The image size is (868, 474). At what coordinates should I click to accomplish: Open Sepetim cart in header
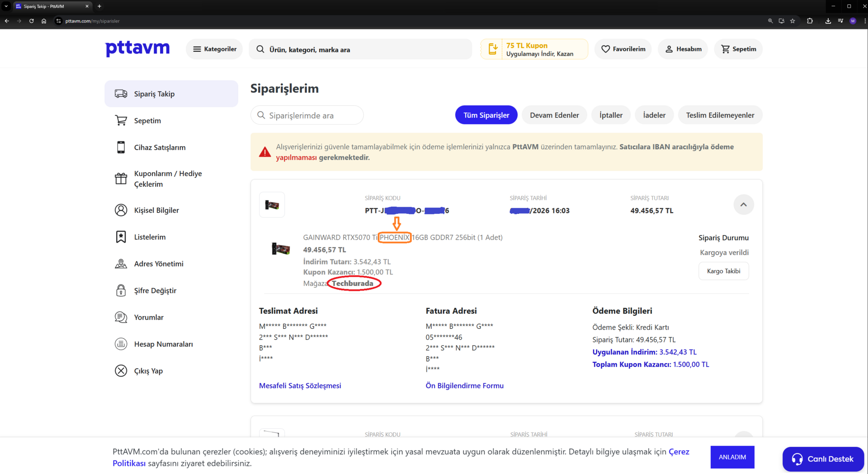click(x=738, y=49)
